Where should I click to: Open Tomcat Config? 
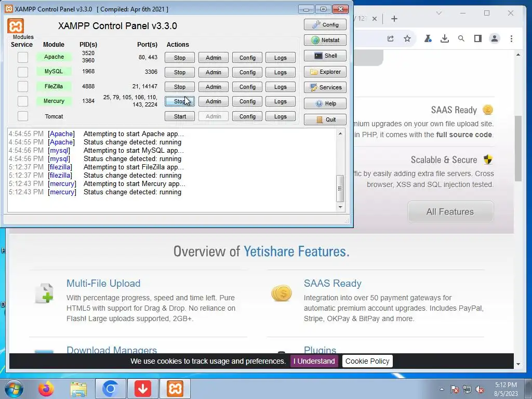[247, 116]
